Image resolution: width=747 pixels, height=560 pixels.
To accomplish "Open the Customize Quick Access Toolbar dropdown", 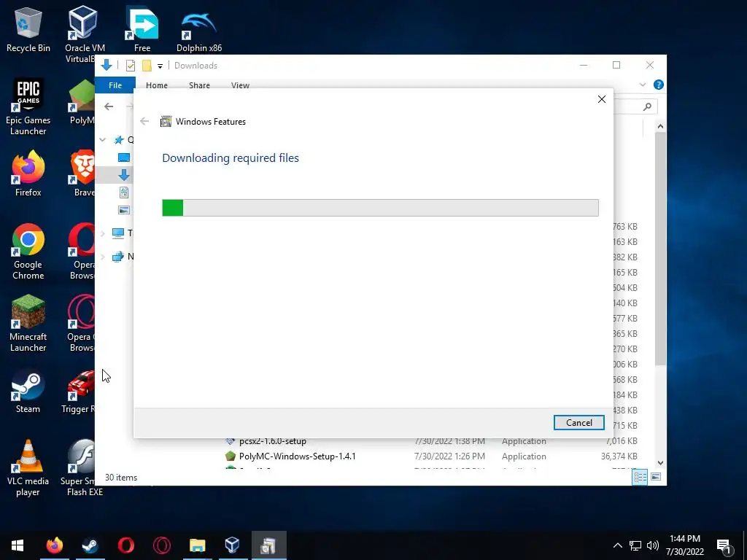I will click(160, 66).
